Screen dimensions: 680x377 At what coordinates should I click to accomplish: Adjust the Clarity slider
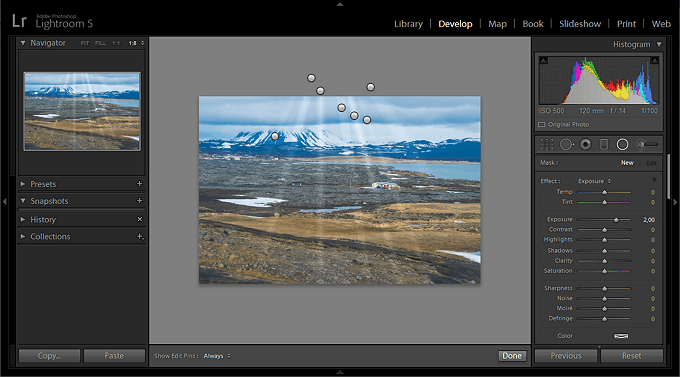(605, 261)
